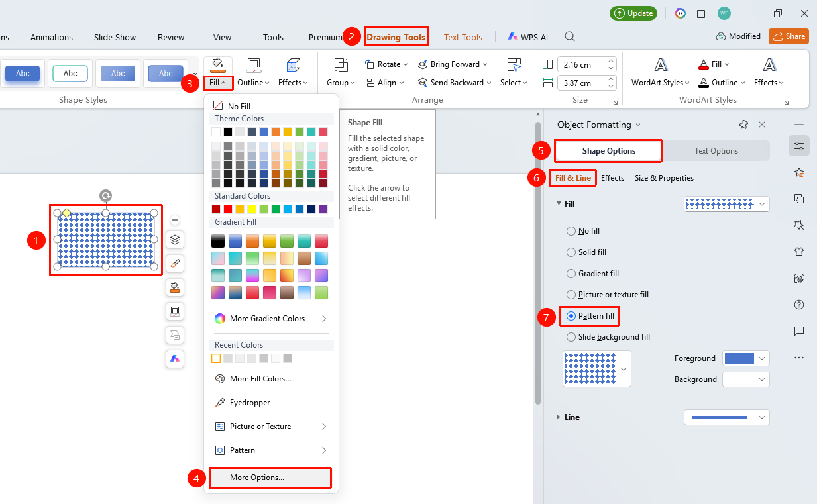Open the layers quick-tool beside shape
This screenshot has width=817, height=504.
175,240
